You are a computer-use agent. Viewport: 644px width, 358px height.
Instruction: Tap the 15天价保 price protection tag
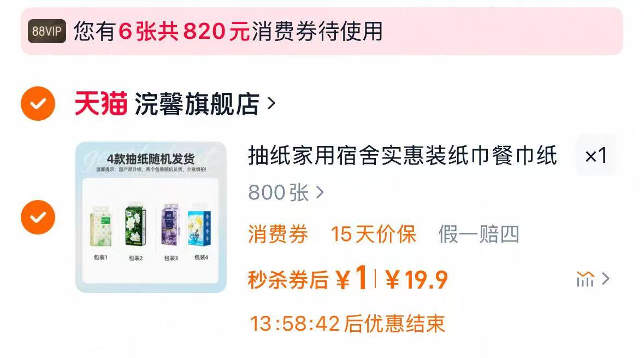[x=373, y=234]
